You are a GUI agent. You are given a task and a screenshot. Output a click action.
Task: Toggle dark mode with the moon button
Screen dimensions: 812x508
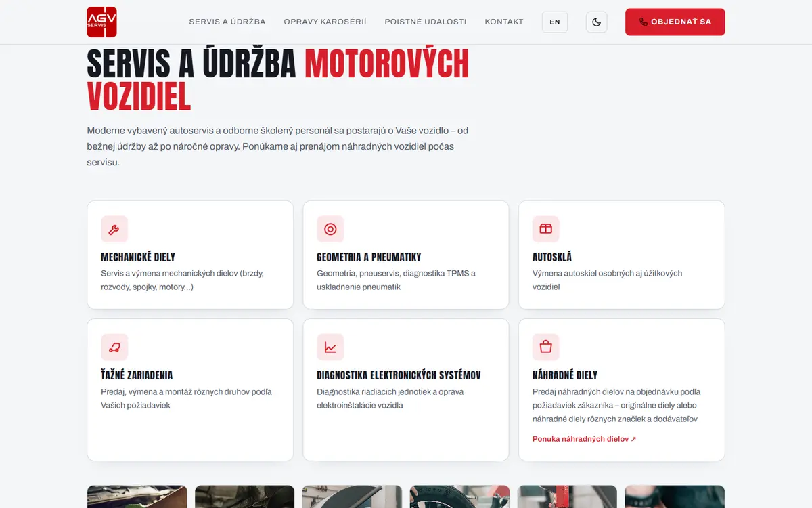pyautogui.click(x=596, y=22)
